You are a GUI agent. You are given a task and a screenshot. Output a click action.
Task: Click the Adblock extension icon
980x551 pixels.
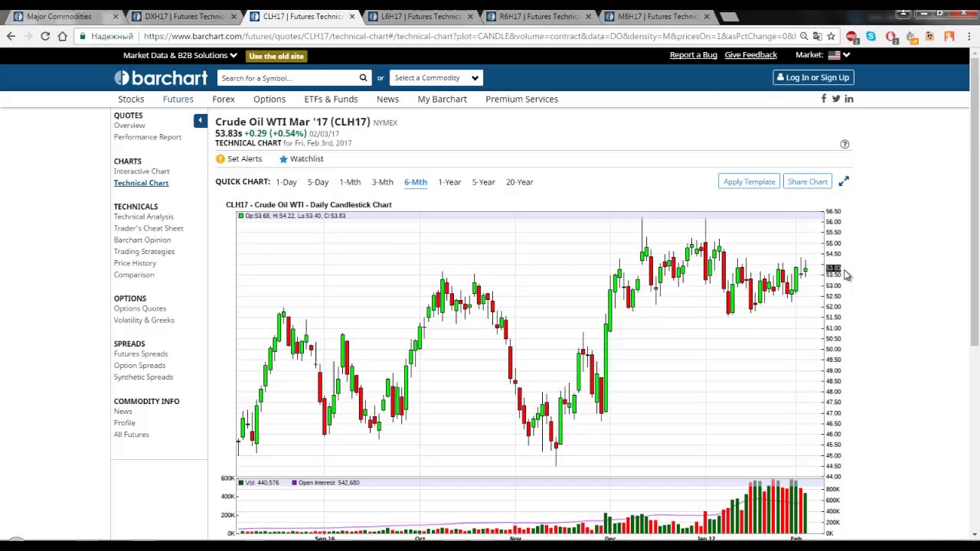(x=851, y=36)
